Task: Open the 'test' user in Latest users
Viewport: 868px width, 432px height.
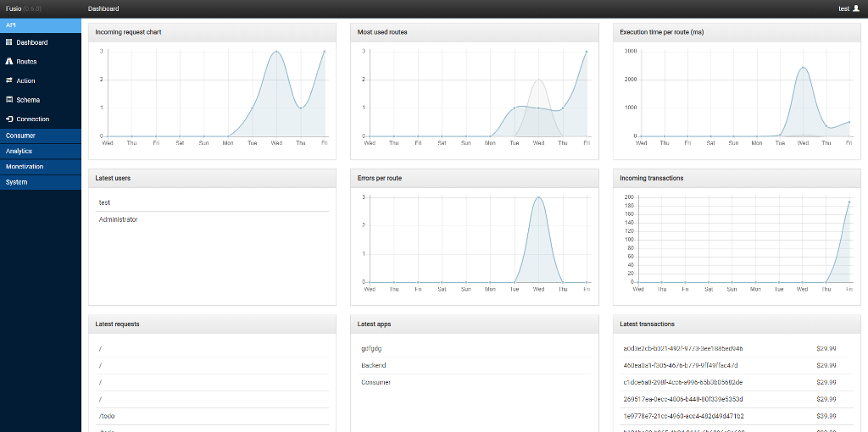Action: [104, 202]
